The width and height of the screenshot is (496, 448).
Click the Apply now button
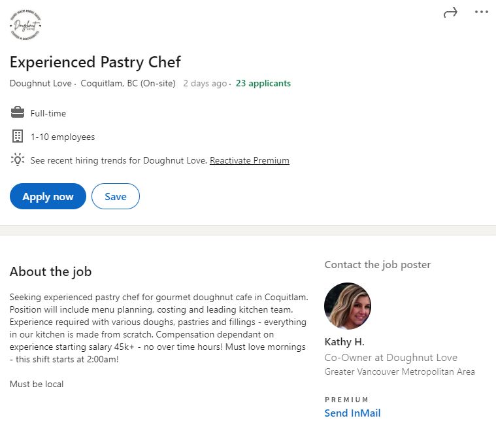pos(48,196)
